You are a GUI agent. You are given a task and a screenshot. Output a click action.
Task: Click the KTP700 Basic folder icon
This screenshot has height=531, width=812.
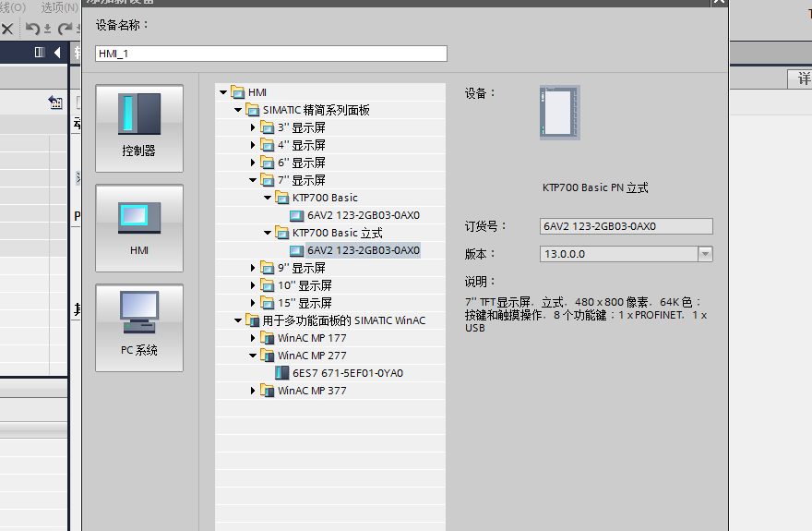[282, 198]
